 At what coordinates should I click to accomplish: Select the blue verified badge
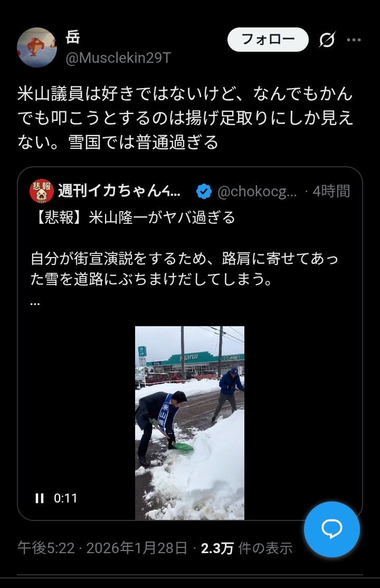click(204, 191)
